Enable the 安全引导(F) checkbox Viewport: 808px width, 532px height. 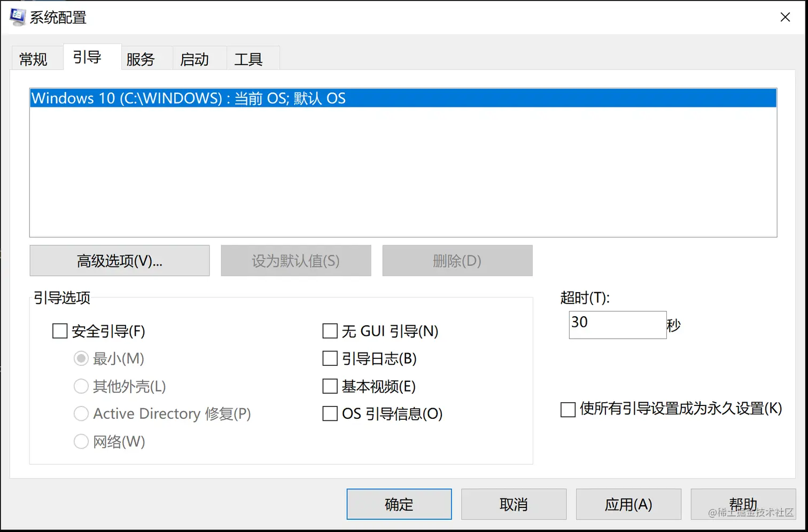click(60, 331)
